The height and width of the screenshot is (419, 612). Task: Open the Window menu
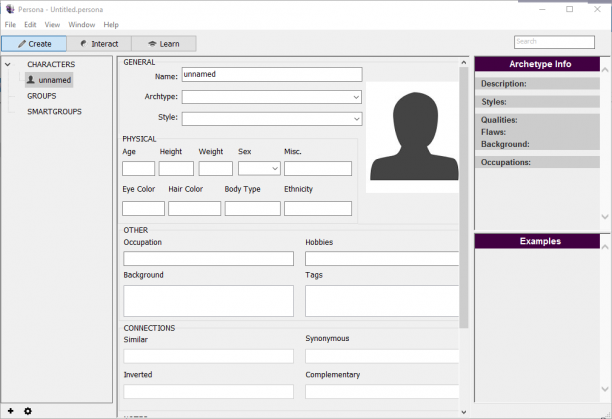click(x=82, y=25)
